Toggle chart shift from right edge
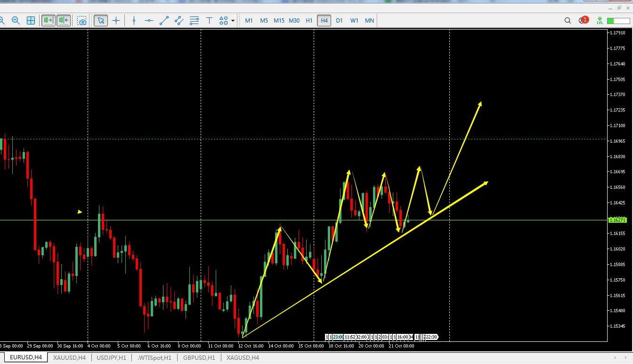 (x=64, y=20)
